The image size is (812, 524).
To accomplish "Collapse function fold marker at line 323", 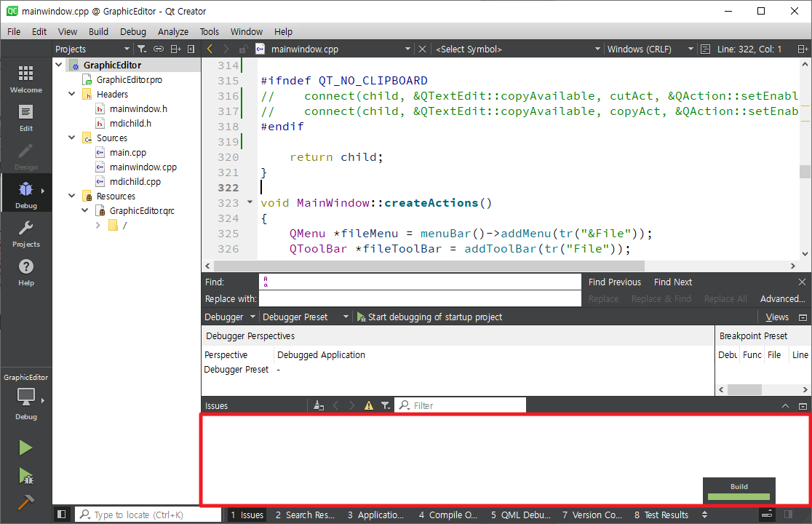I will (250, 202).
